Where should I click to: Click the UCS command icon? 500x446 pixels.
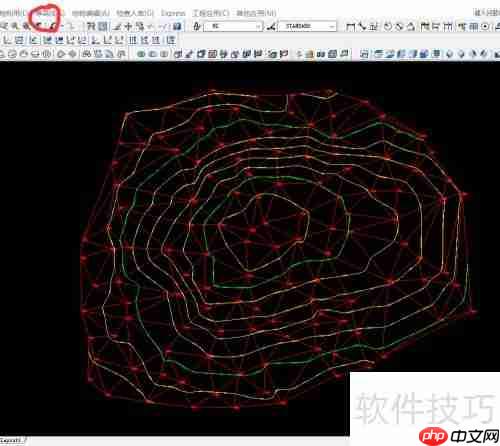pos(7,40)
